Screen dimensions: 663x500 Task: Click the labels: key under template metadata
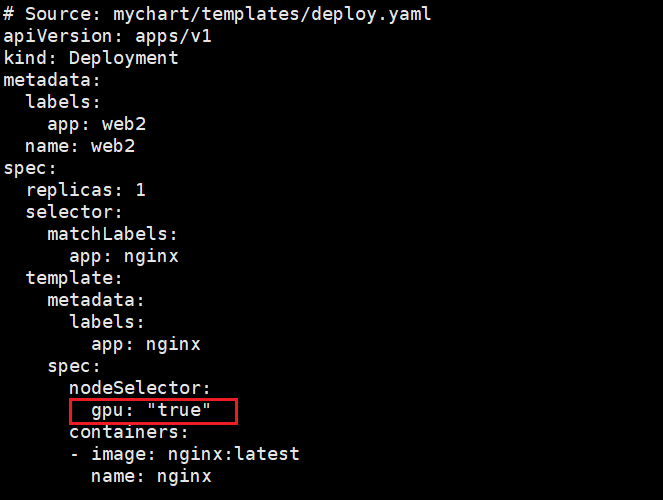tap(107, 322)
